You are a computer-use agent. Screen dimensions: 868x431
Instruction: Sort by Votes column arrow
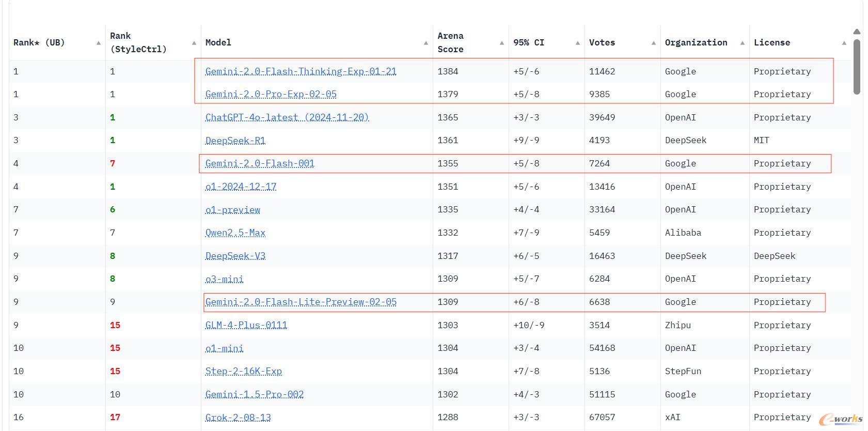point(654,43)
